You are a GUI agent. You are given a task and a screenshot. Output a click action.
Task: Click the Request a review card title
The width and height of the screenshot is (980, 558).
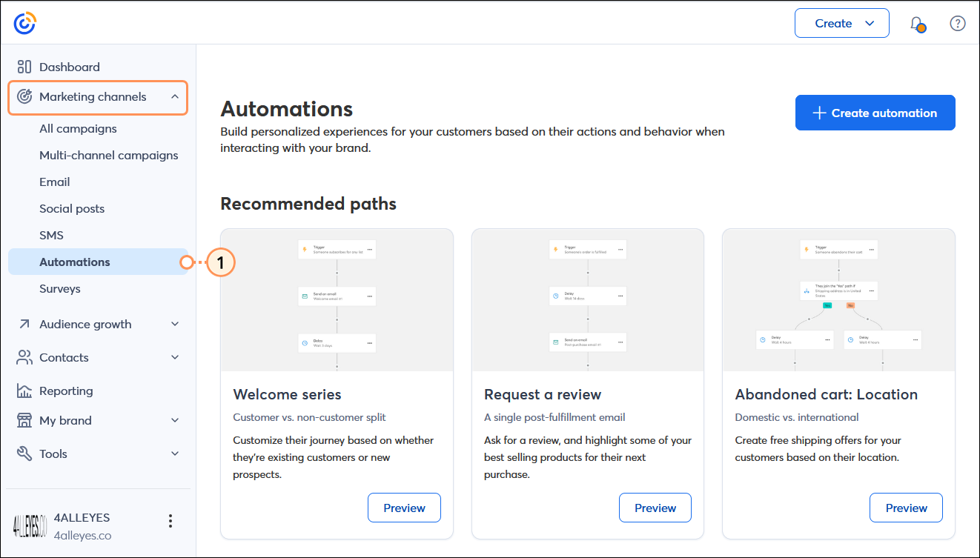point(543,394)
